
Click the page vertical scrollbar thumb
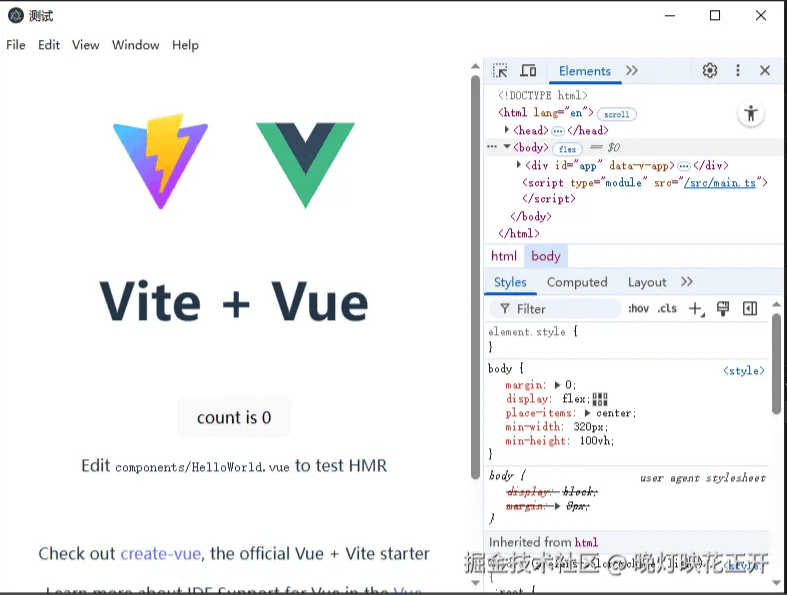[475, 277]
